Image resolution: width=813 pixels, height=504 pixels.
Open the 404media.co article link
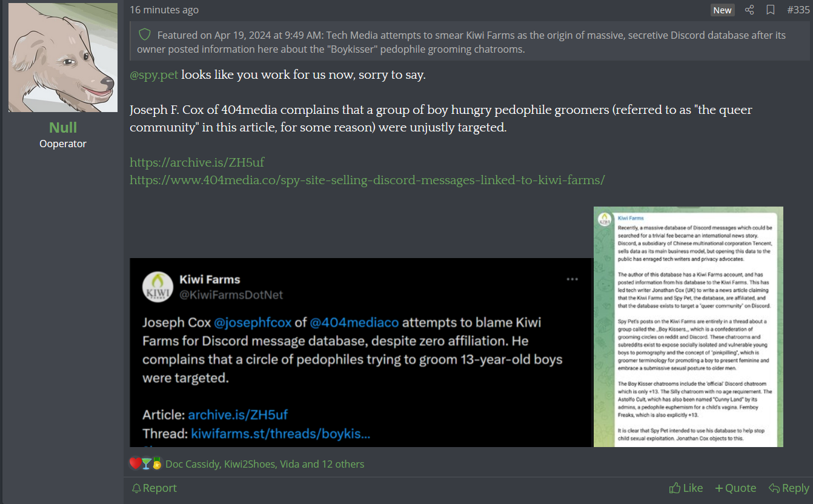coord(367,180)
